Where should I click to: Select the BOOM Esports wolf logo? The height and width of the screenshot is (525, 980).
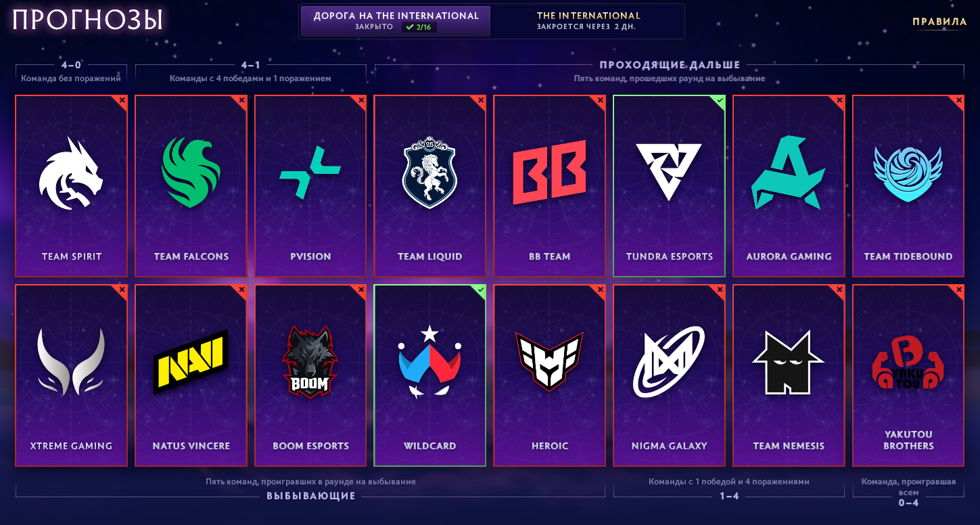310,362
